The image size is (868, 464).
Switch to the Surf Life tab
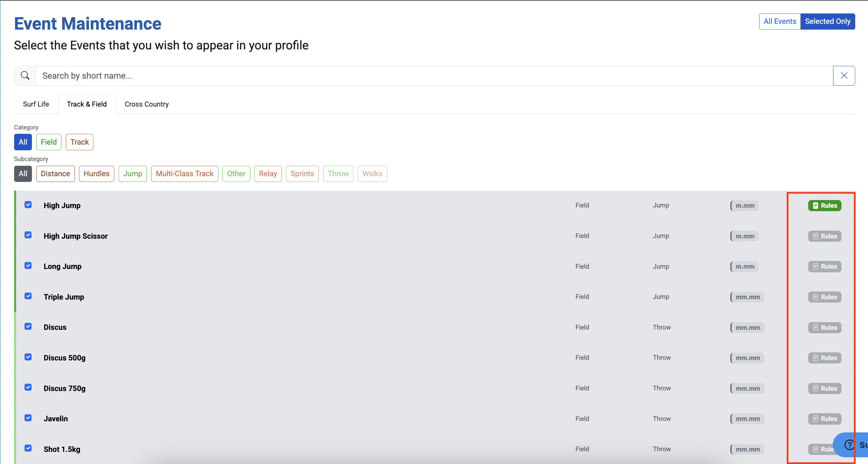coord(36,104)
